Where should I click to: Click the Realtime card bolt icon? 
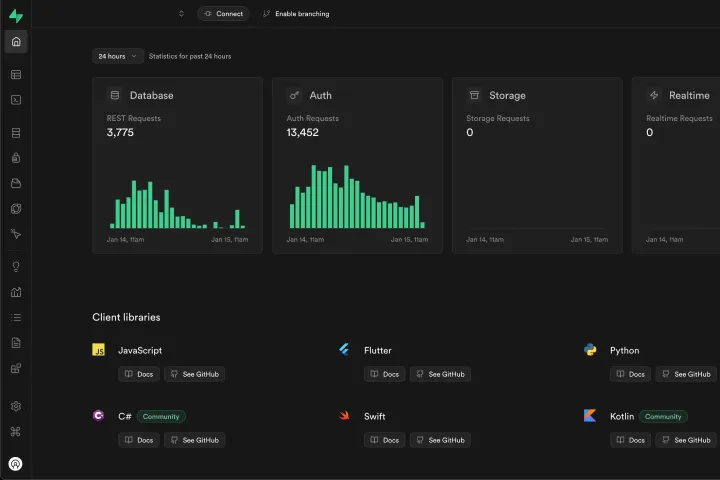pyautogui.click(x=654, y=95)
